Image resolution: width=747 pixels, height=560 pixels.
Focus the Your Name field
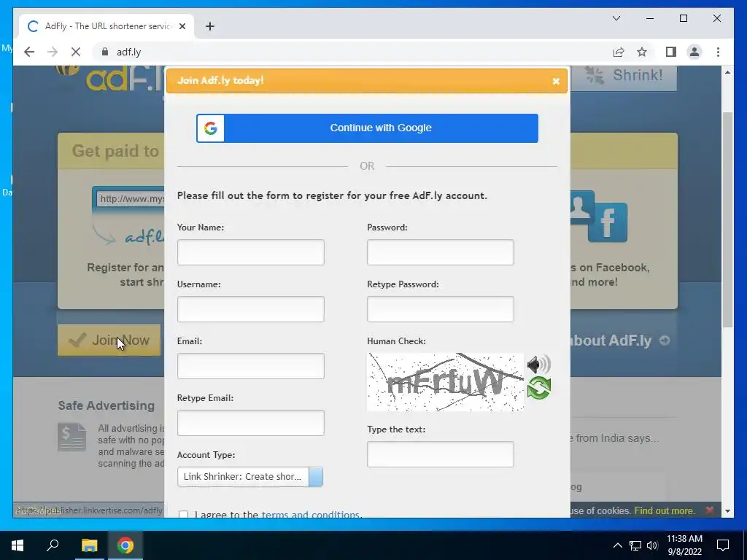click(251, 252)
